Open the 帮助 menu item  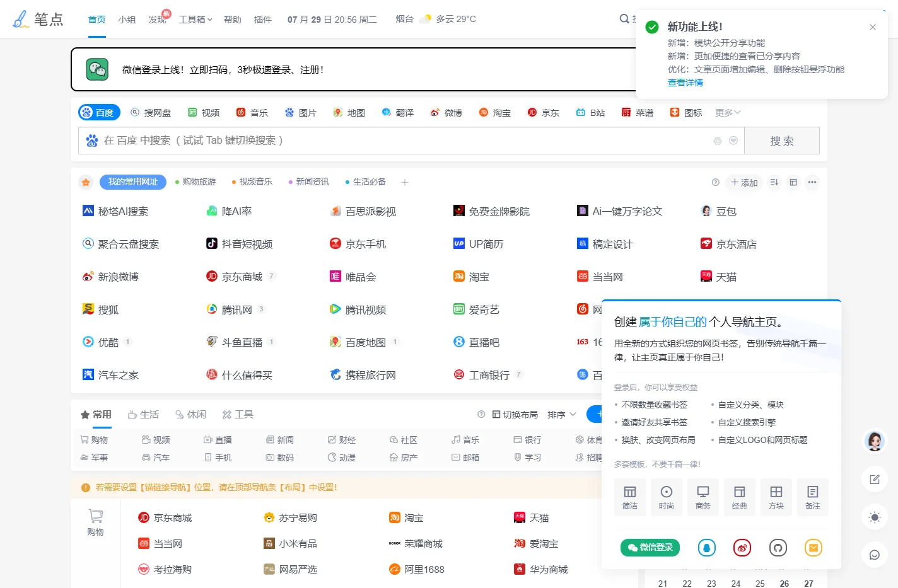(x=233, y=20)
